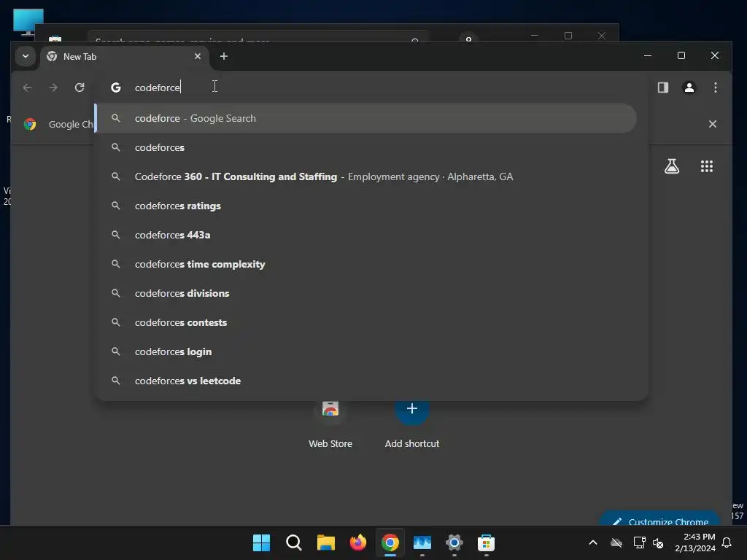
Task: Click search icon beside 'codeforces login'
Action: (116, 351)
